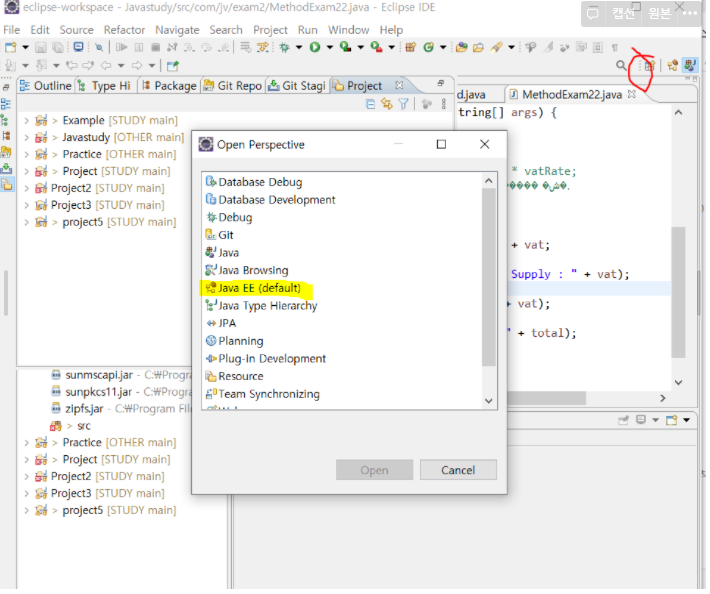Click the magnifier Quick Access icon
This screenshot has width=710, height=594.
coord(622,65)
